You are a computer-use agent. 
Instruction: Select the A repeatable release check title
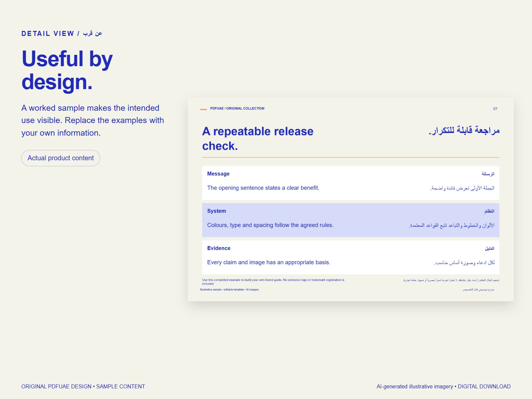tap(258, 139)
